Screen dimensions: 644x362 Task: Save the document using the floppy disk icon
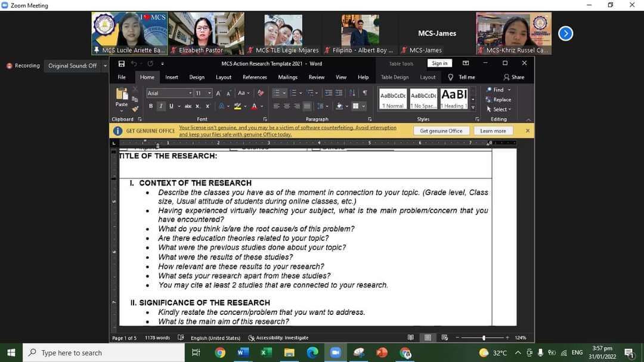(x=122, y=63)
